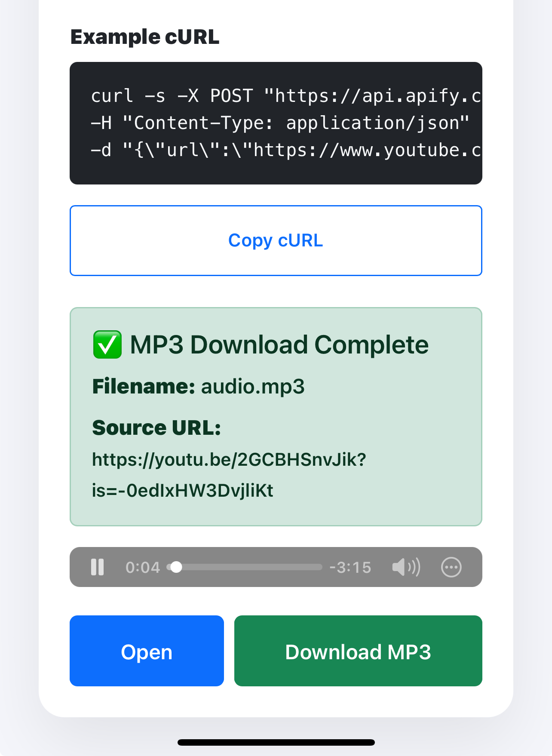
Task: Click the elapsed time 0:04 label
Action: 143,567
